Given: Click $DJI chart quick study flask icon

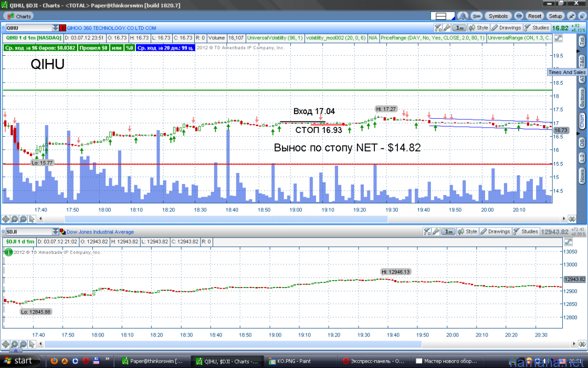Looking at the screenshot, I should pyautogui.click(x=427, y=232).
